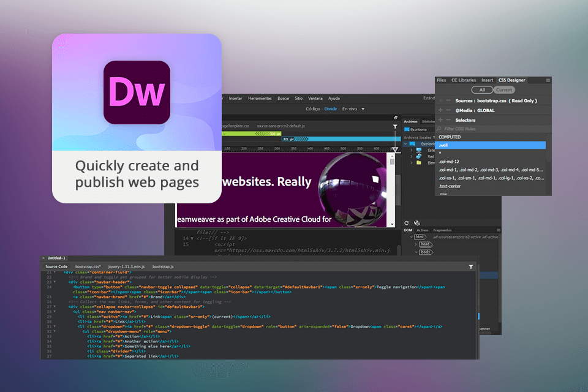Select the asterisk universal selector row
Screen dimensions: 588x392
[491, 153]
